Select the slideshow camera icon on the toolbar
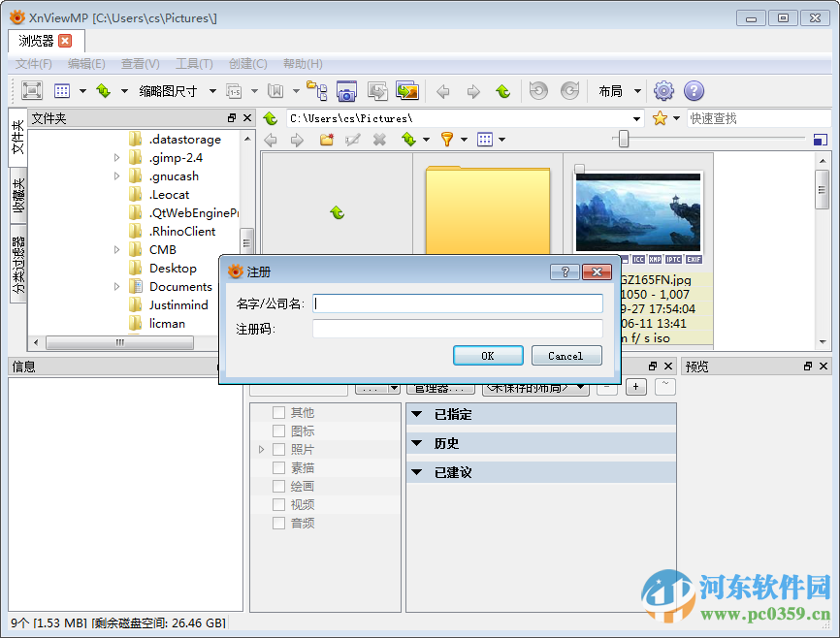 coord(346,90)
